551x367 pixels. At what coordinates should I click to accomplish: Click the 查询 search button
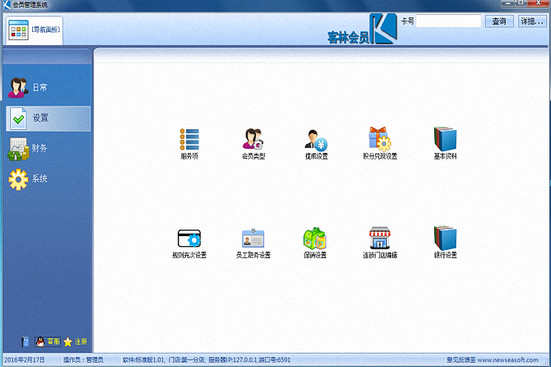[x=499, y=21]
